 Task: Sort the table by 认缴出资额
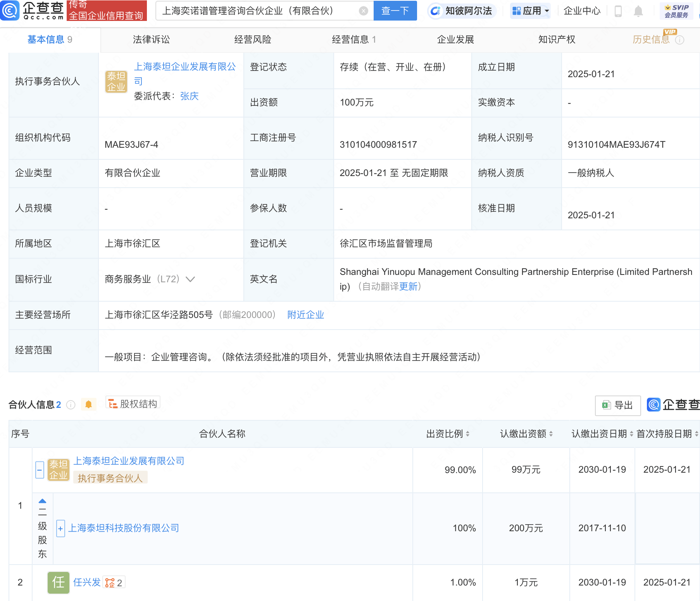pos(551,434)
